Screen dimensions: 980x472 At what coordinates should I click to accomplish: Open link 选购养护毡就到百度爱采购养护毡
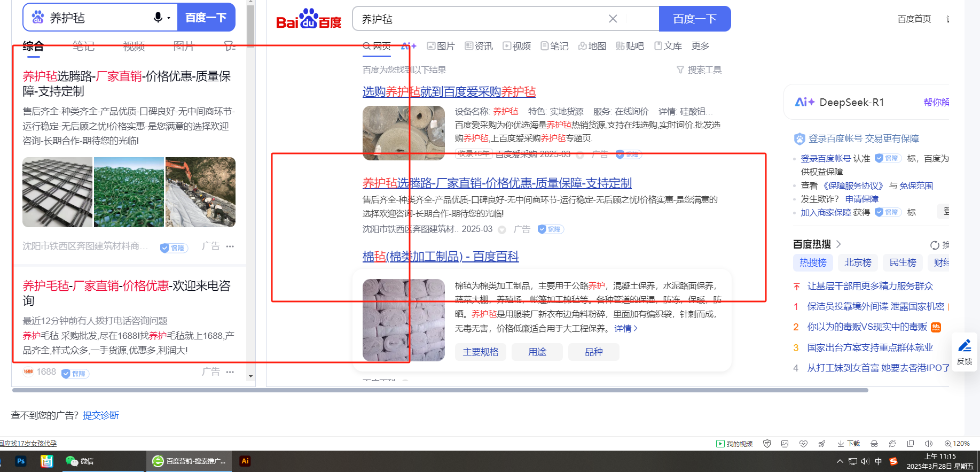click(x=449, y=92)
